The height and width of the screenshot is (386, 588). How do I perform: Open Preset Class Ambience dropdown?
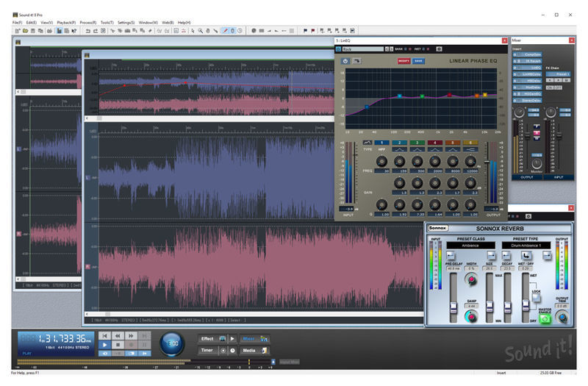pyautogui.click(x=470, y=246)
